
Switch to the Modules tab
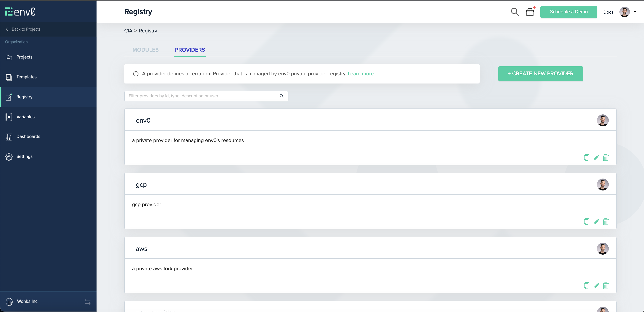coord(145,50)
